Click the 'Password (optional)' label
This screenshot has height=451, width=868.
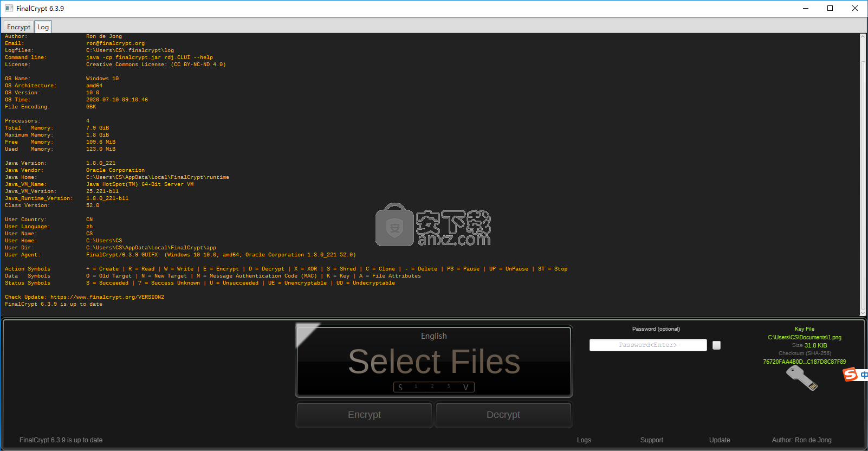pos(656,329)
